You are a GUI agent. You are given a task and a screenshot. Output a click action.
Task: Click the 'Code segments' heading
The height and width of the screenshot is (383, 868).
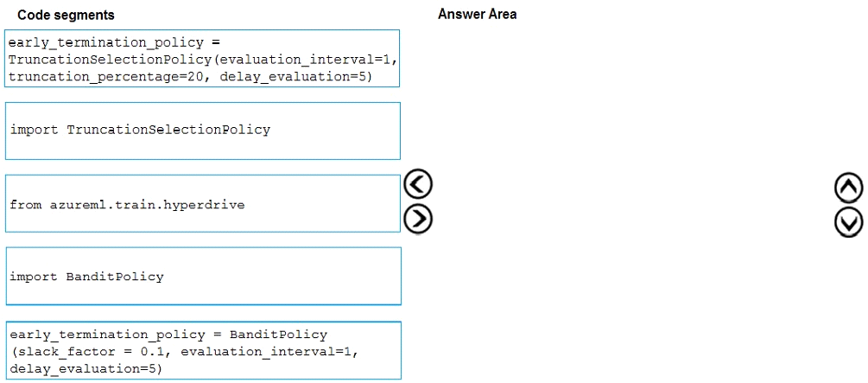point(66,16)
